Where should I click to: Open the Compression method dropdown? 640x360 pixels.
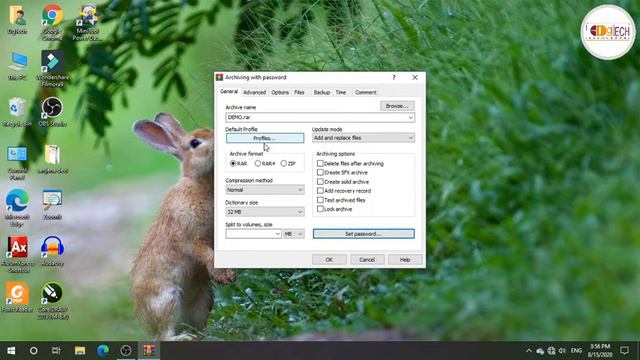[264, 190]
